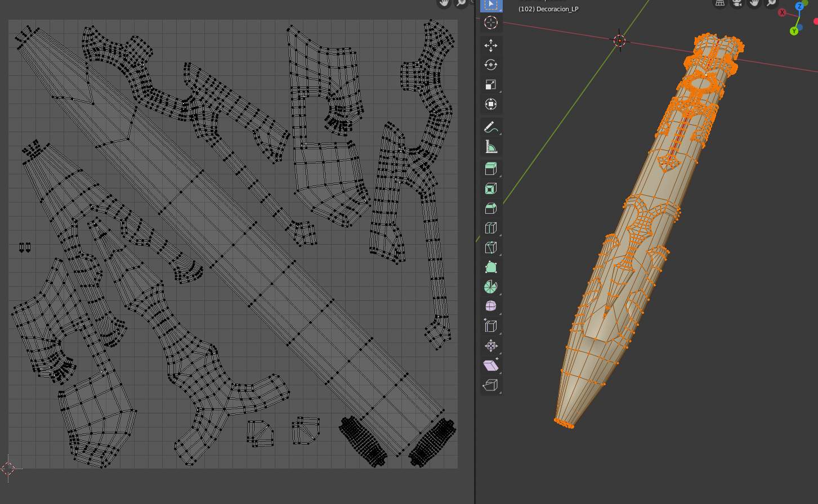Snap view to the Z axis gizmo
818x504 pixels.
pos(799,7)
